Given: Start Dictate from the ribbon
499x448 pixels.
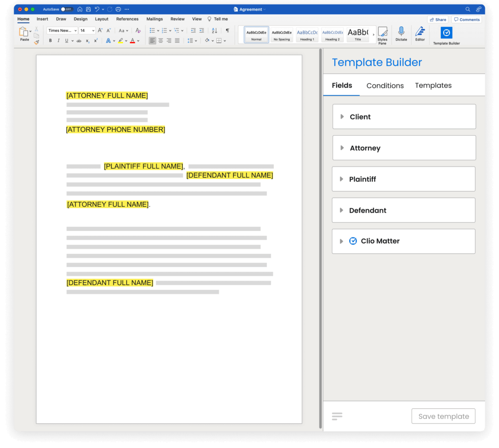Looking at the screenshot, I should (x=401, y=33).
